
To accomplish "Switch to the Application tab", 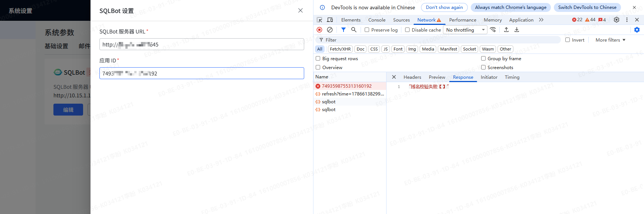I will 521,20.
